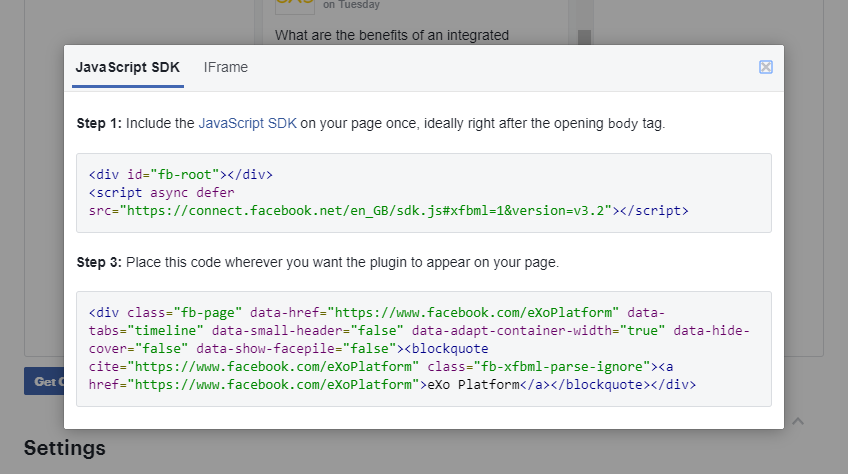
Task: Click the Get Code button behind the dialog
Action: click(44, 381)
